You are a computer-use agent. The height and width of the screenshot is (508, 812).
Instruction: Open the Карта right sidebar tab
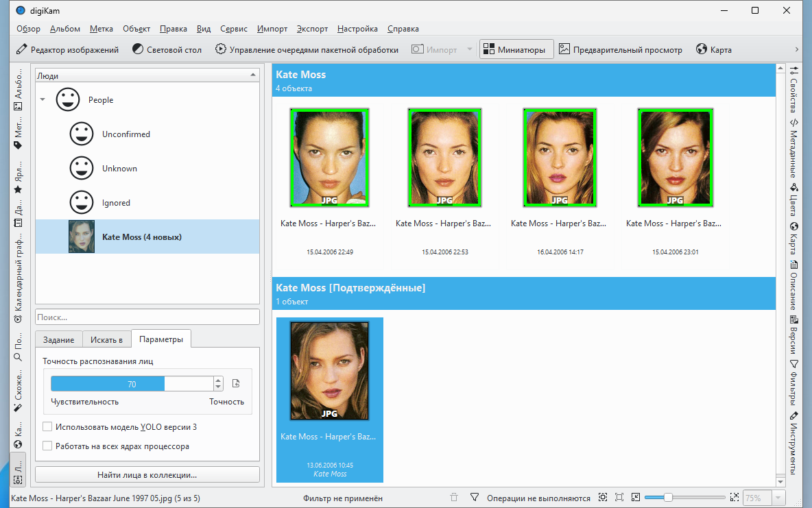pos(793,238)
